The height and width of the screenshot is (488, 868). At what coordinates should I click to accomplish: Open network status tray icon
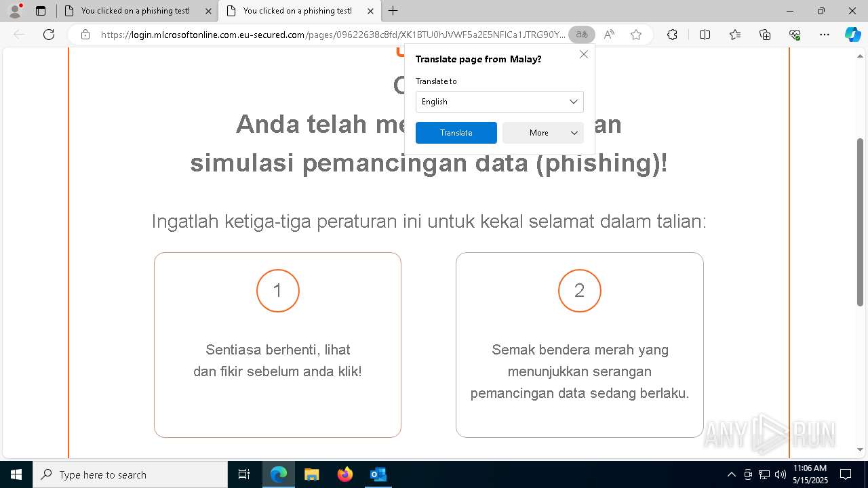pos(764,474)
